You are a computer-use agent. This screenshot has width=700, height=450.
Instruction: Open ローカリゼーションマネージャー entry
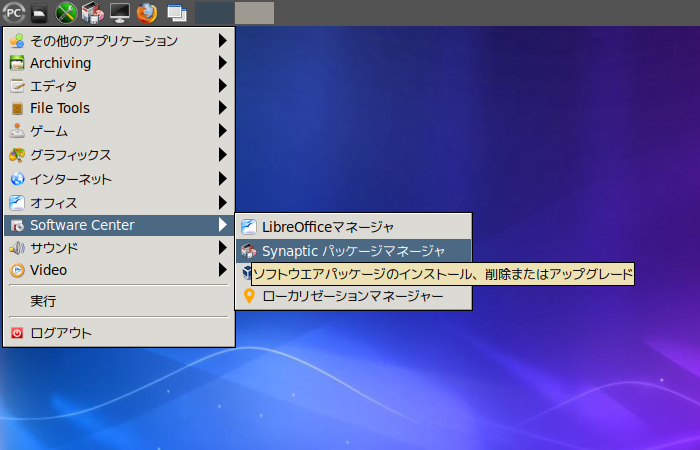[354, 296]
